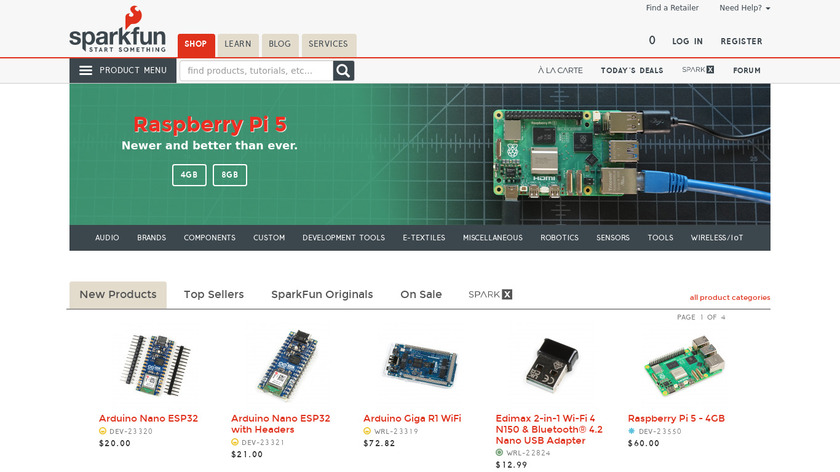
Task: Click Arduino Nano ESP32 with Headers image
Action: (288, 365)
